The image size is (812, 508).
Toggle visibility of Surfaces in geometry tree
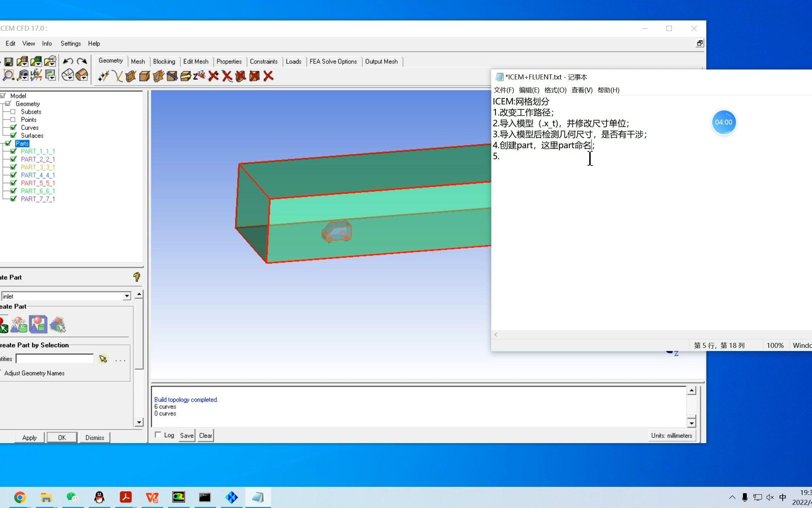pyautogui.click(x=13, y=135)
